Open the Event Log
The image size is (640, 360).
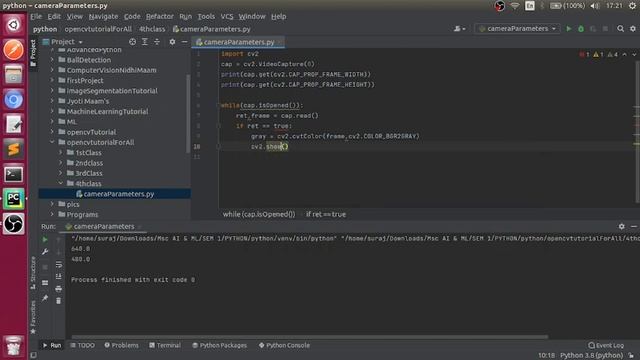pos(606,345)
